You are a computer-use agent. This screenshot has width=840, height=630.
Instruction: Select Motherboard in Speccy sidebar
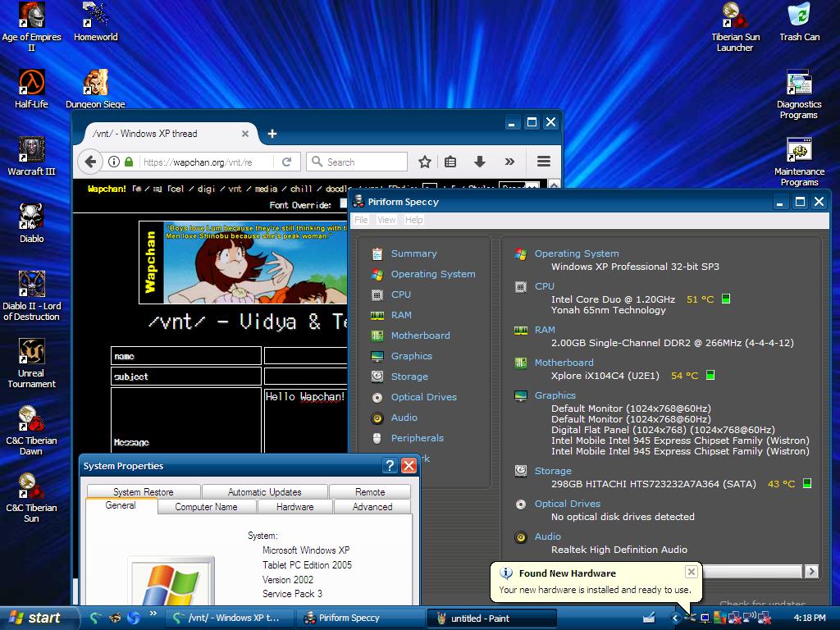click(x=420, y=336)
